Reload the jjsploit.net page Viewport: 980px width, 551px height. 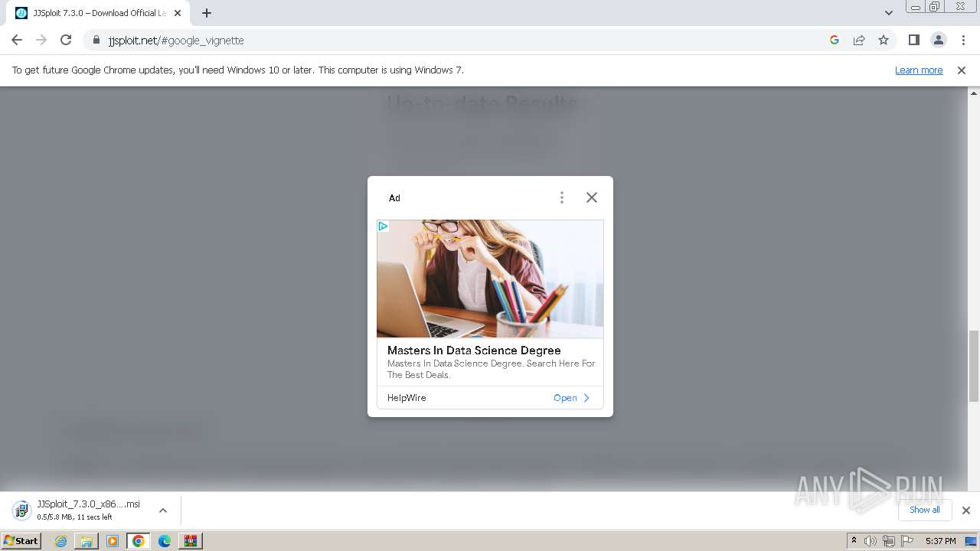[x=66, y=40]
